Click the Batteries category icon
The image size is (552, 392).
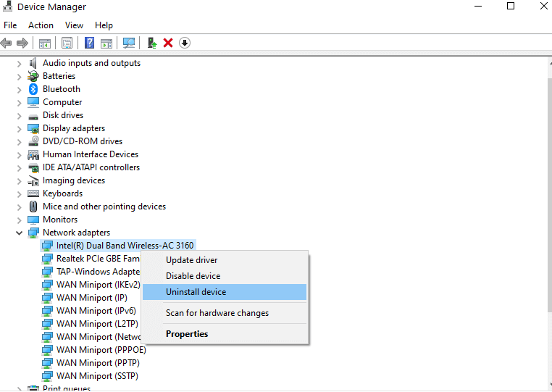coord(33,76)
